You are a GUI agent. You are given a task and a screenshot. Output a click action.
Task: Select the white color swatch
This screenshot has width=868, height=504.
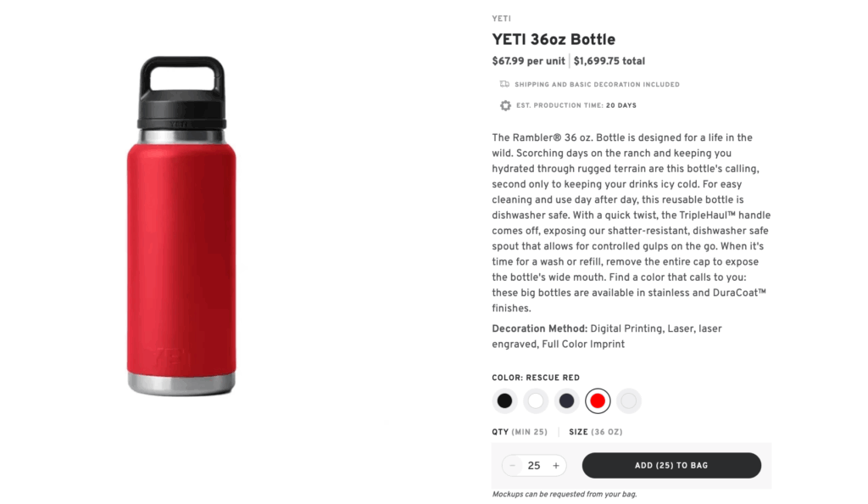pos(536,400)
